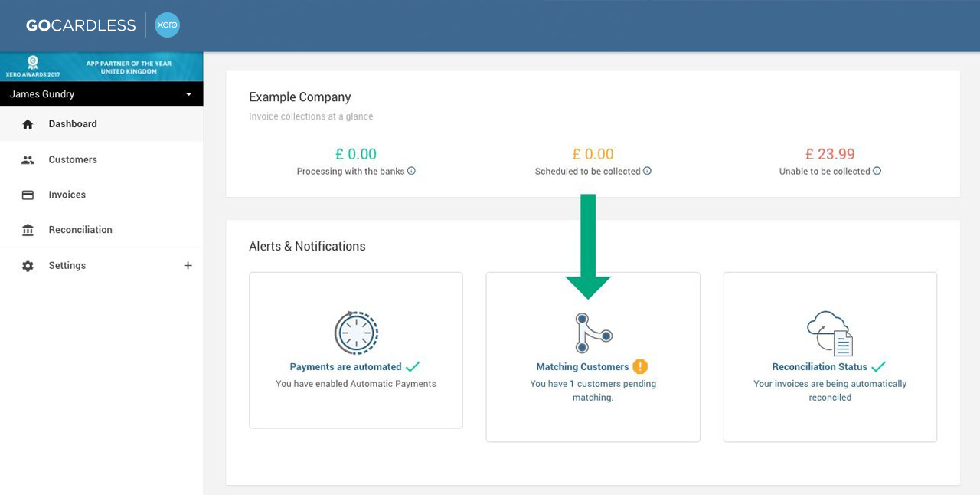The height and width of the screenshot is (495, 980).
Task: Click the automated payments clock icon
Action: pos(356,333)
